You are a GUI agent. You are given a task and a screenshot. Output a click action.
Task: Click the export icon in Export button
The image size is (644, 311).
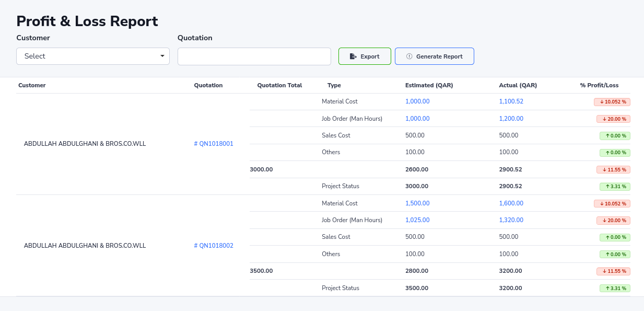coord(354,56)
